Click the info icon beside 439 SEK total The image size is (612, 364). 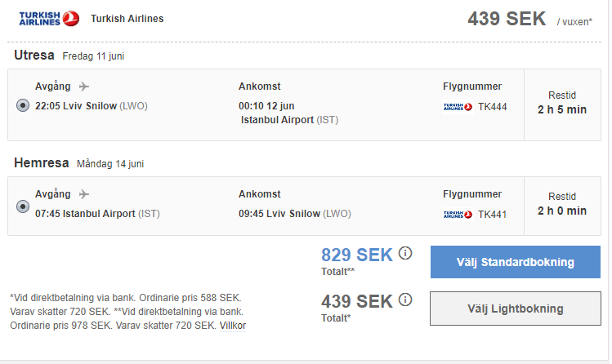[405, 300]
